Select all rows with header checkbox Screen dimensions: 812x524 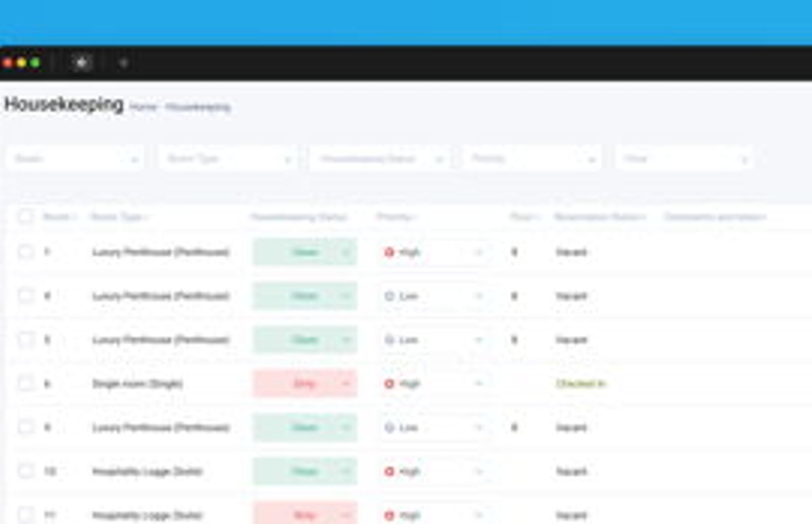tap(25, 217)
